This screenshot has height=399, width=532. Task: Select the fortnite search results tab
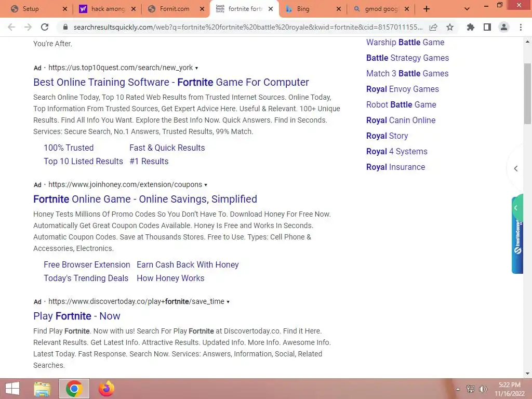point(245,9)
